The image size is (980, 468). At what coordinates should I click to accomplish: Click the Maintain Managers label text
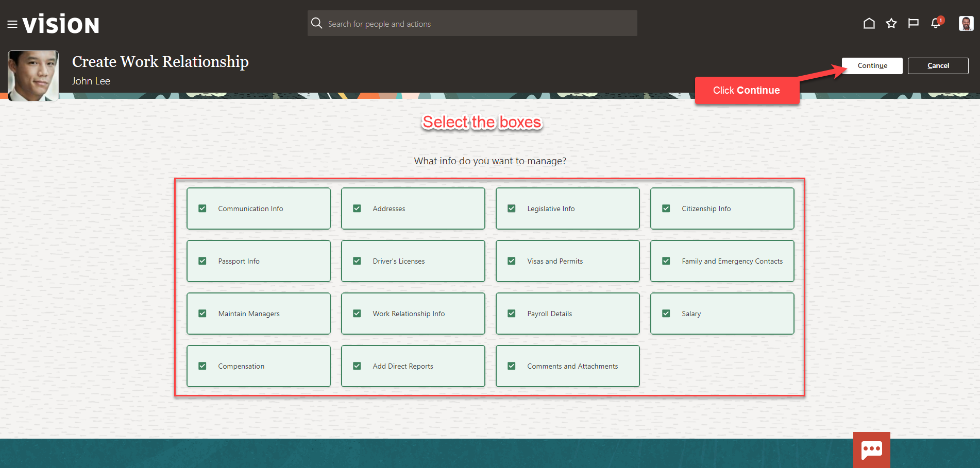[x=249, y=314]
